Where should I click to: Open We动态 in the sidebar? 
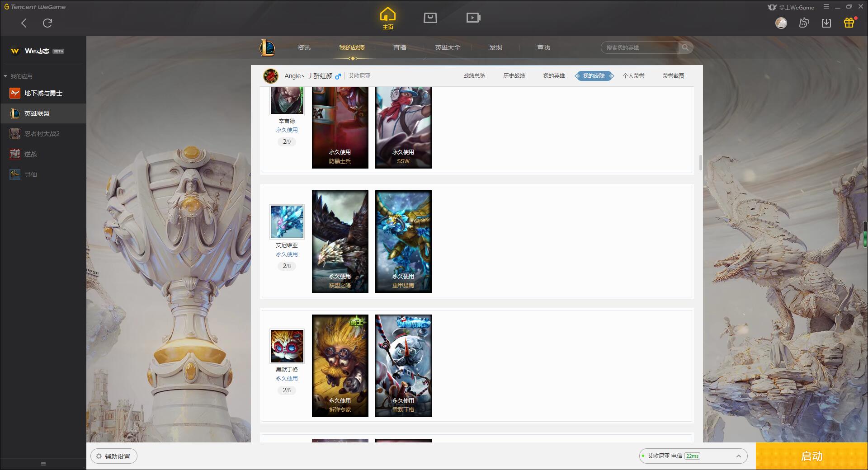tap(43, 51)
